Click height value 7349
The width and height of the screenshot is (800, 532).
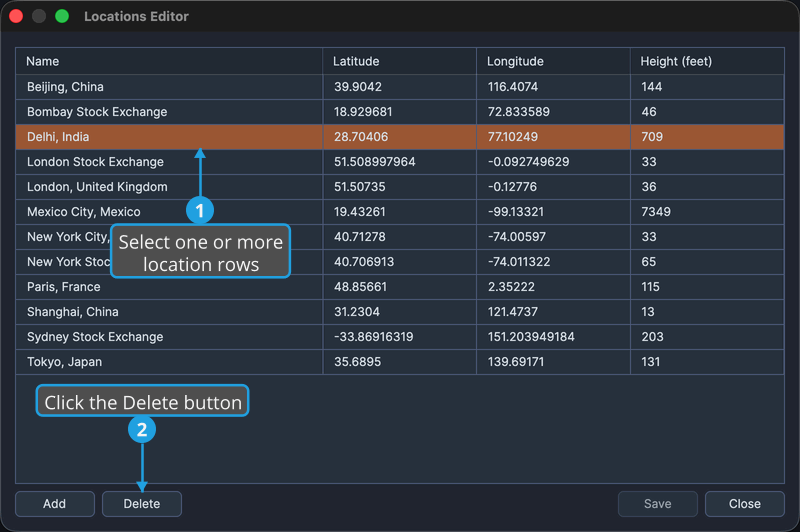tap(656, 212)
